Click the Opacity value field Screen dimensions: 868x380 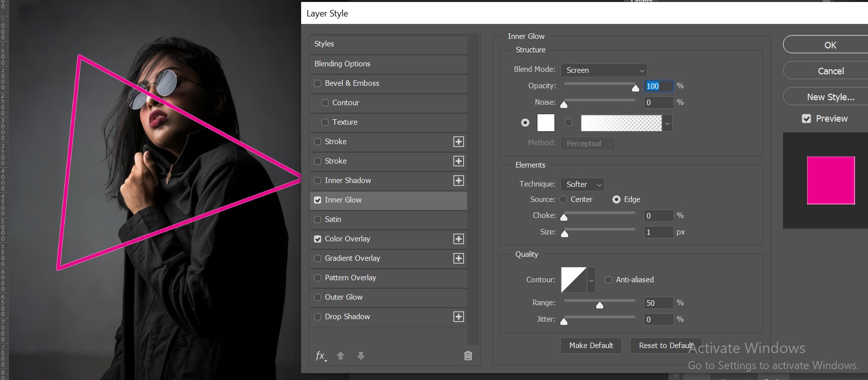point(659,86)
